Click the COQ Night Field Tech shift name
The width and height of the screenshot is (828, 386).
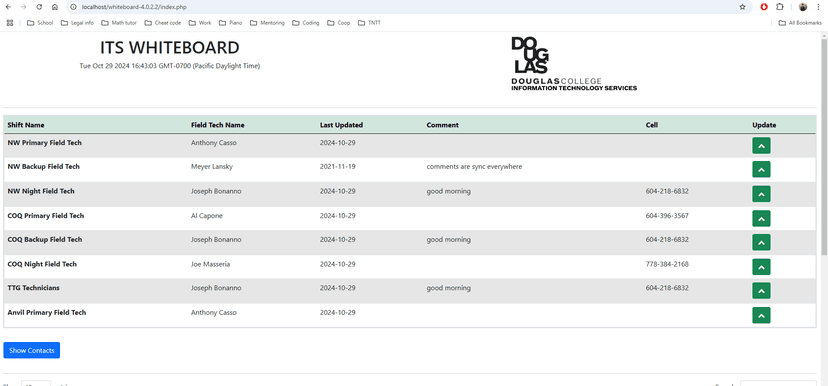click(42, 264)
